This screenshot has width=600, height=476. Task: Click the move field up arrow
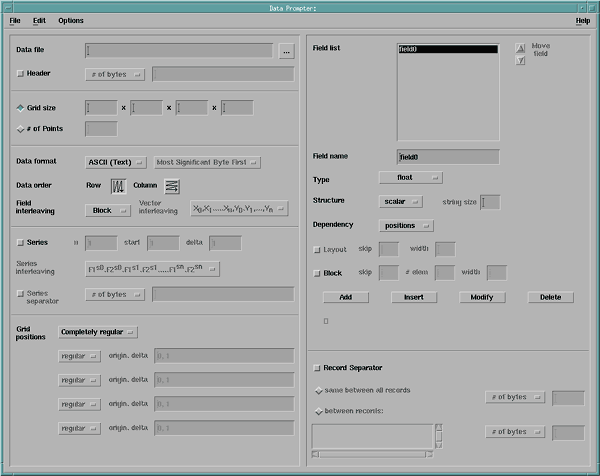(520, 48)
